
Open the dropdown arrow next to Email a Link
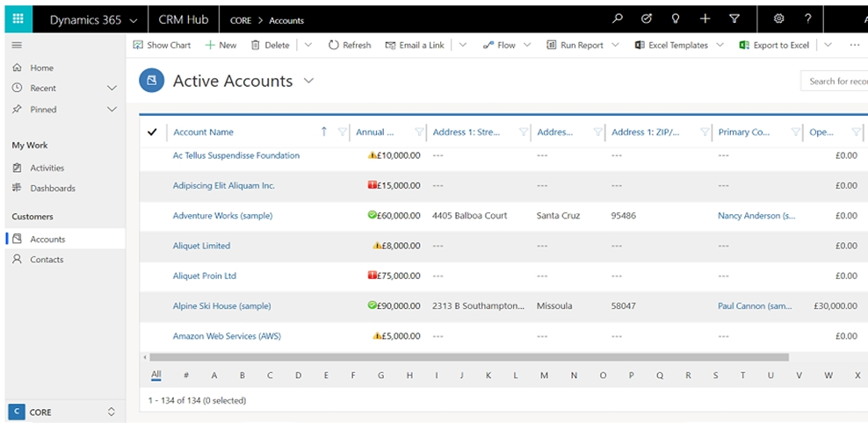point(463,46)
